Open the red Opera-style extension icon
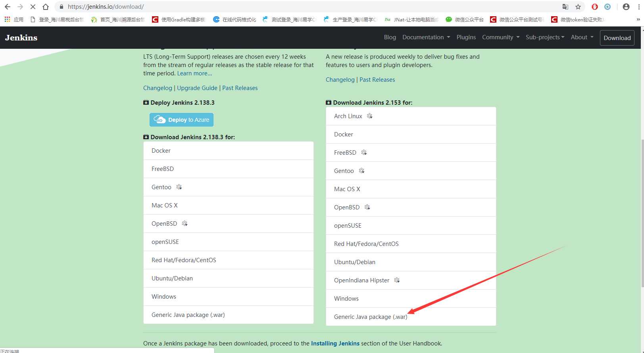This screenshot has height=353, width=644. tap(595, 7)
